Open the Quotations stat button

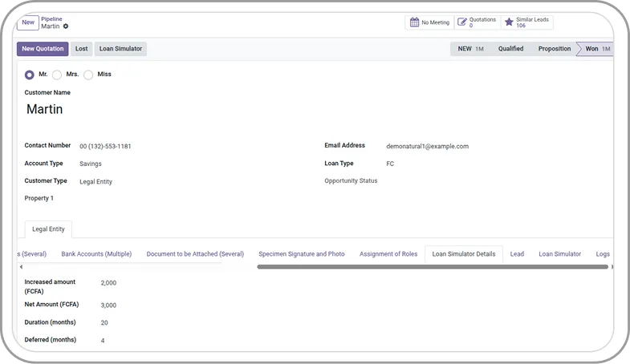point(478,22)
